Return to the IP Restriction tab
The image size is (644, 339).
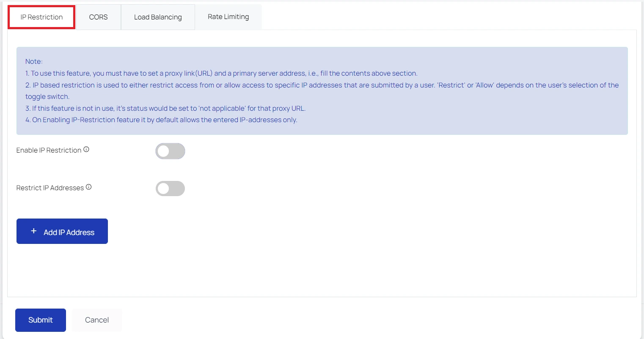click(x=41, y=16)
